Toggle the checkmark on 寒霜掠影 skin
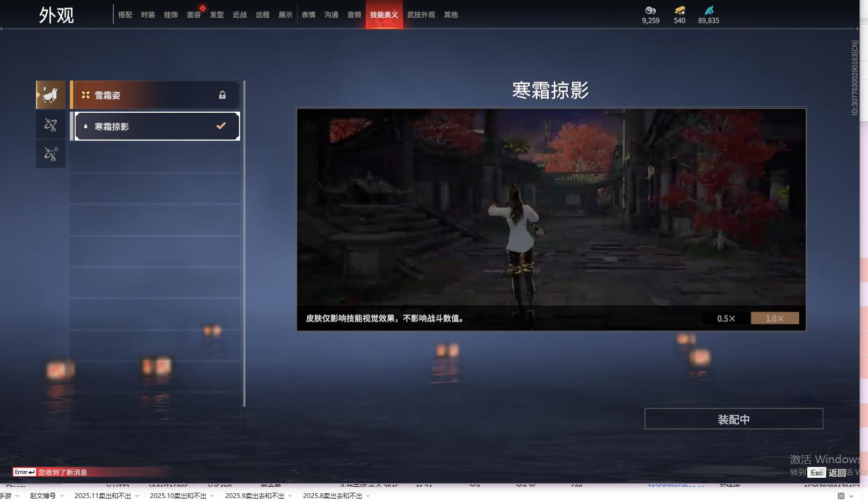 (x=220, y=126)
